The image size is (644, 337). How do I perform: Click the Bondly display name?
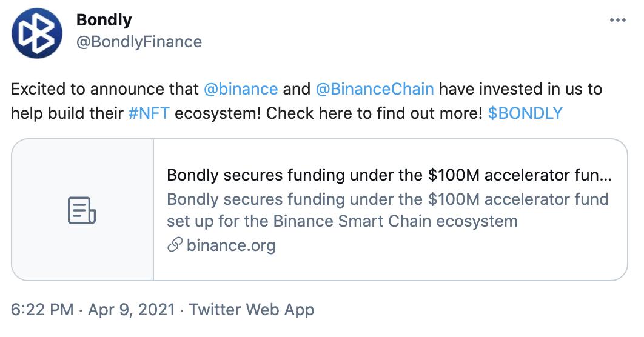(x=104, y=19)
